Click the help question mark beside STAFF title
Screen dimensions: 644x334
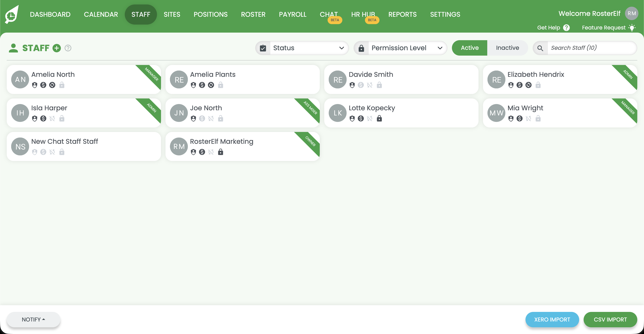[68, 48]
